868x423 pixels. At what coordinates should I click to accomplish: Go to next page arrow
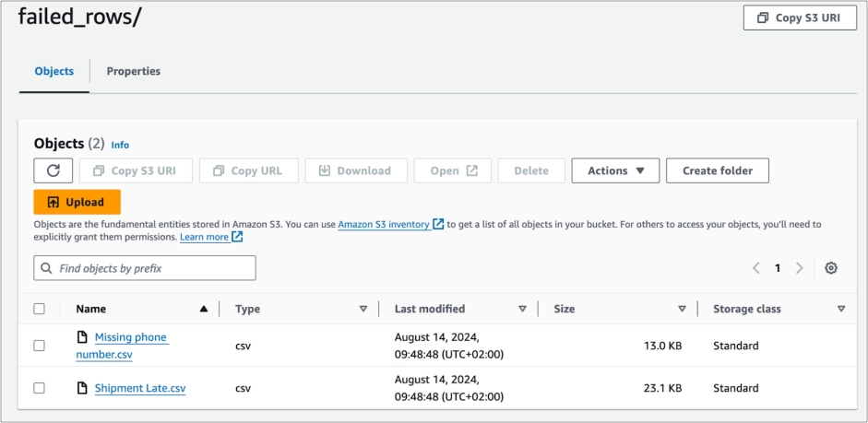coord(799,268)
